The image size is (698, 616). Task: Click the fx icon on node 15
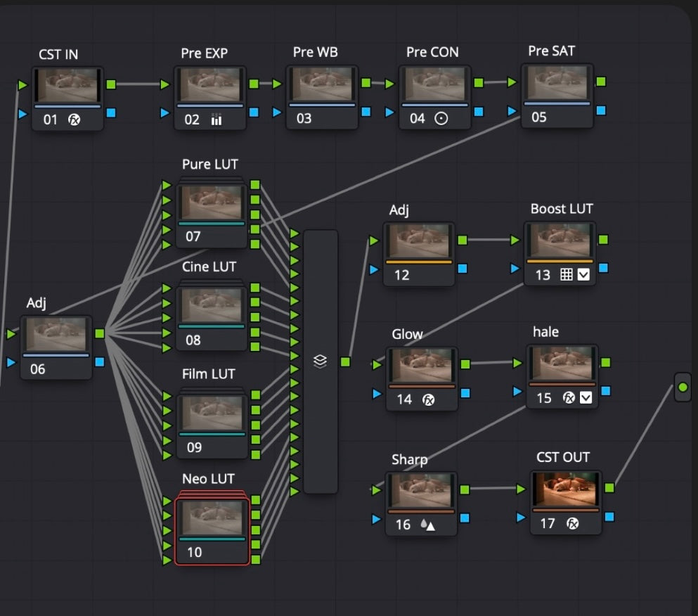pos(569,397)
